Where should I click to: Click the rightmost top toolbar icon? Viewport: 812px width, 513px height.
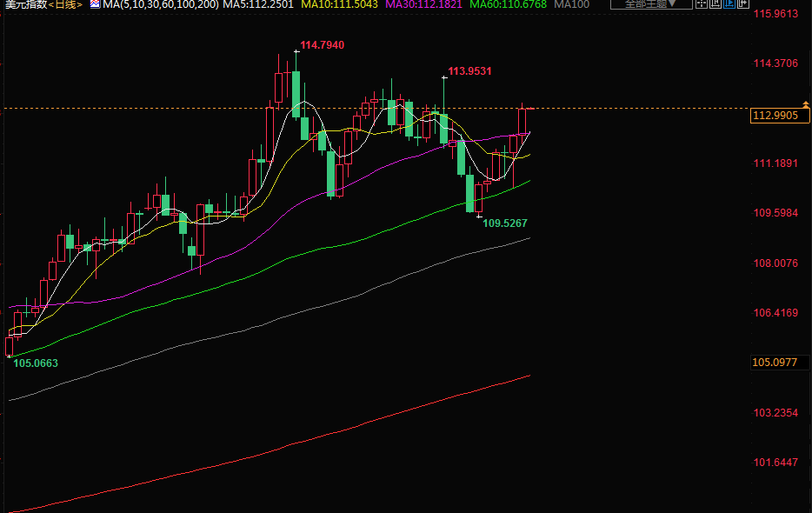(x=745, y=3)
